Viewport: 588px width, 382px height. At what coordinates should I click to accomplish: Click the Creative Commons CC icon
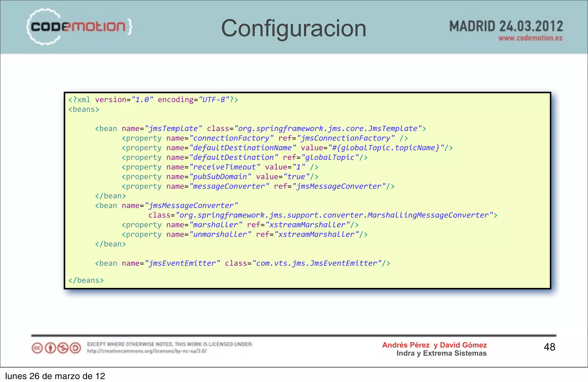coord(37,348)
